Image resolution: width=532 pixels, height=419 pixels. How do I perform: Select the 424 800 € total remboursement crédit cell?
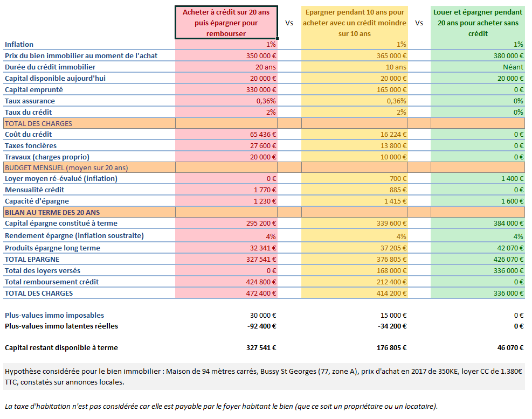point(260,282)
